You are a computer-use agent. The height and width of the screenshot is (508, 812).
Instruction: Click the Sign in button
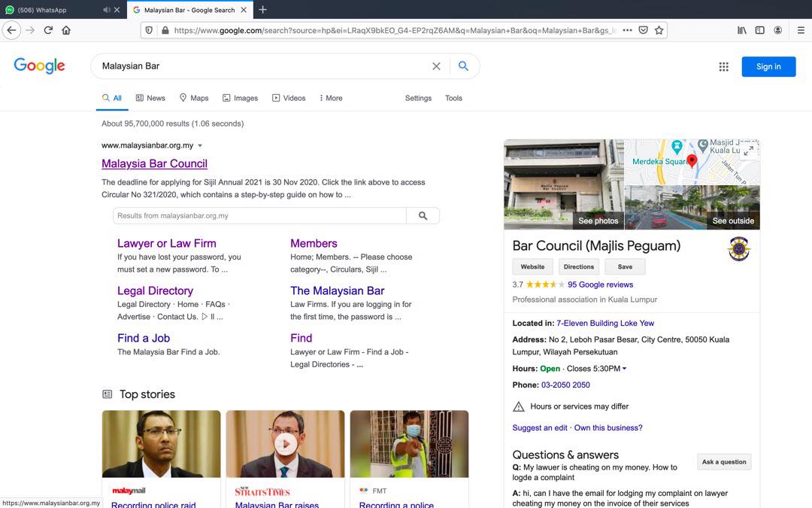click(768, 66)
